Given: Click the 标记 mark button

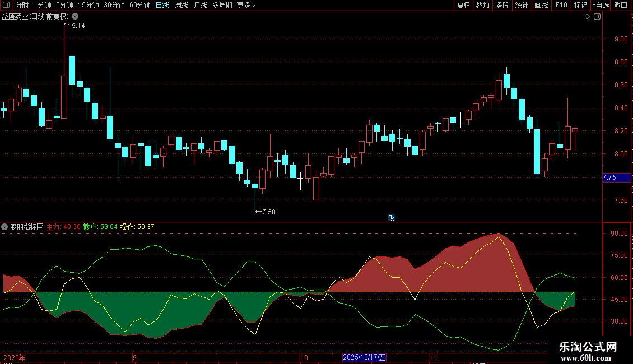Looking at the screenshot, I should point(580,5).
